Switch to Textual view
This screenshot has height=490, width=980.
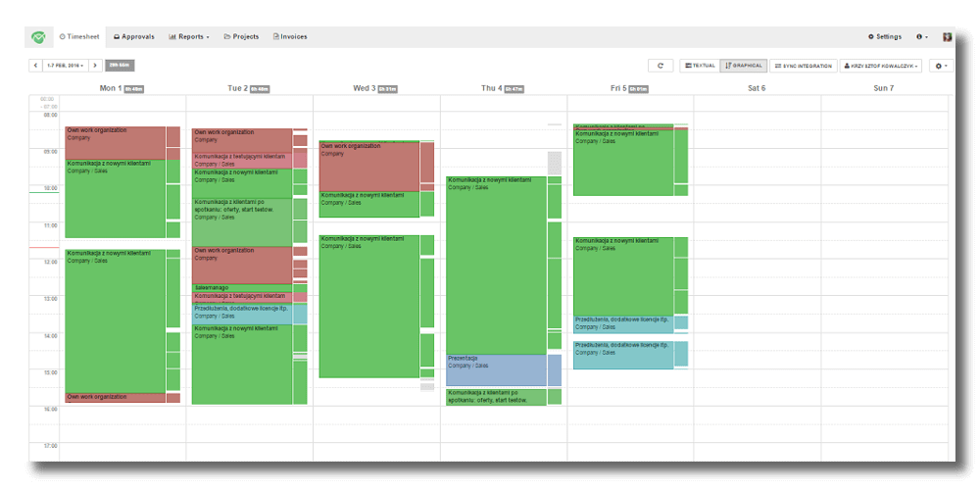click(x=700, y=65)
